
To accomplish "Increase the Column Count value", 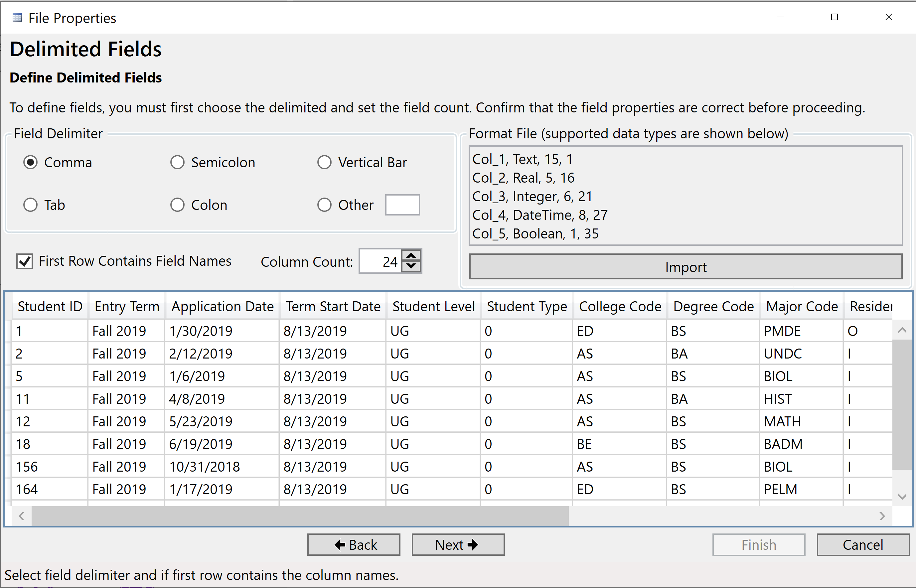I will tap(411, 255).
